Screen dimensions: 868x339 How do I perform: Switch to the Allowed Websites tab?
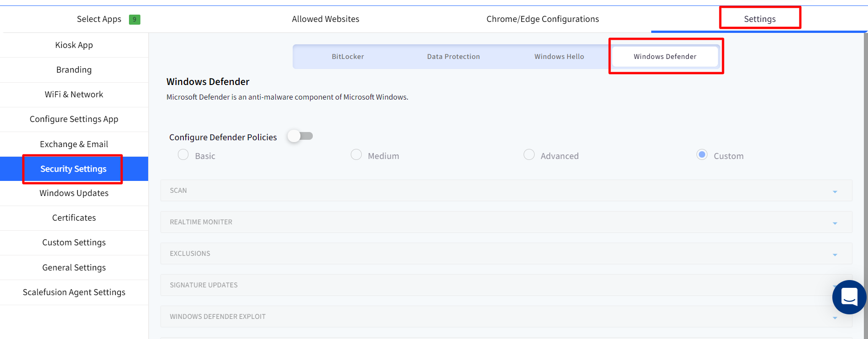click(326, 19)
